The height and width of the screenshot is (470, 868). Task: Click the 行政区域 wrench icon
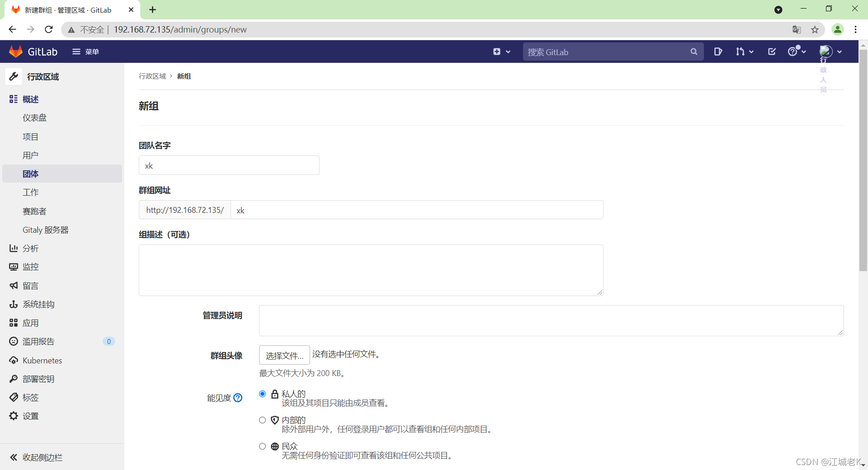[14, 76]
